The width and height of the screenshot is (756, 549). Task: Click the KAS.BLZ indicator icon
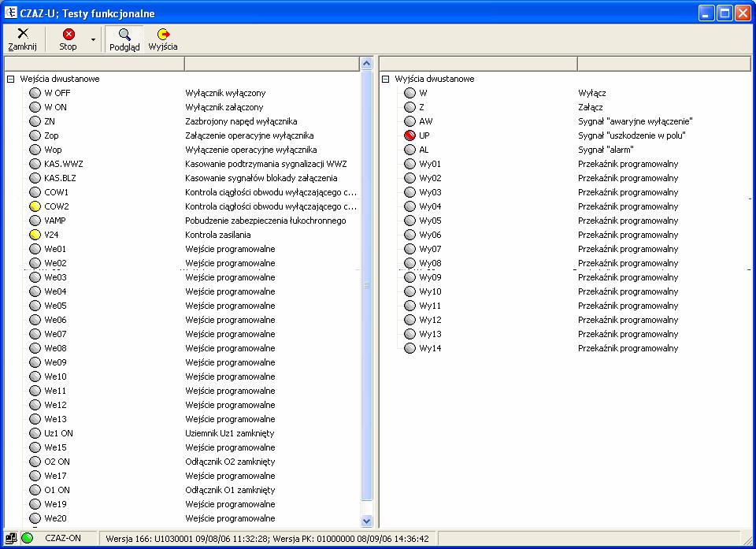[35, 178]
